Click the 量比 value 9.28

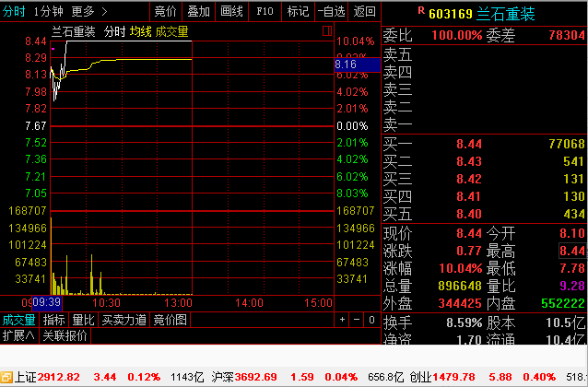click(572, 286)
